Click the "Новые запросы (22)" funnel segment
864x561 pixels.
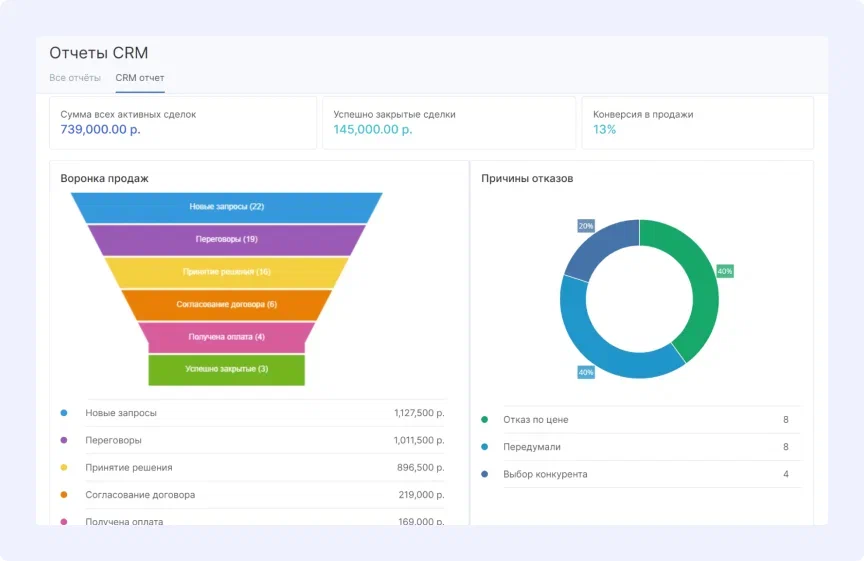[x=227, y=207]
